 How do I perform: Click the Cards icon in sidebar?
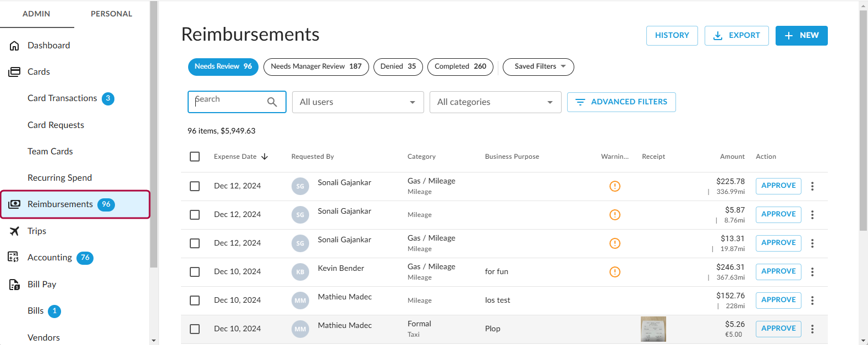(15, 72)
